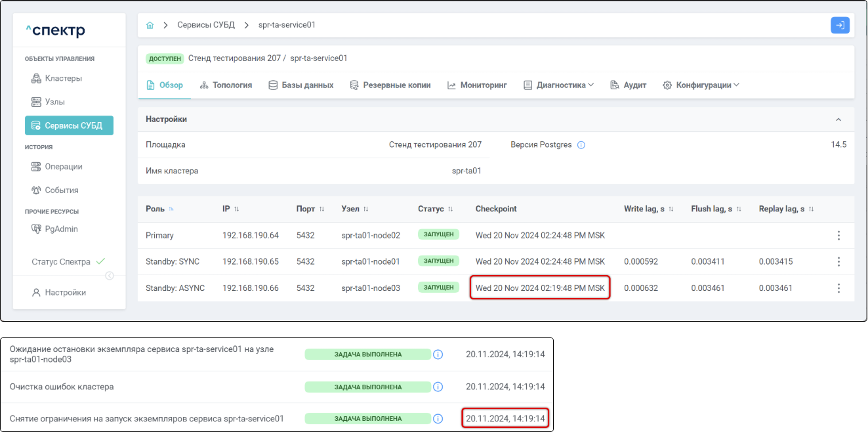Collapse the sidebar with the arrow toggle
The image size is (868, 432).
[x=110, y=276]
